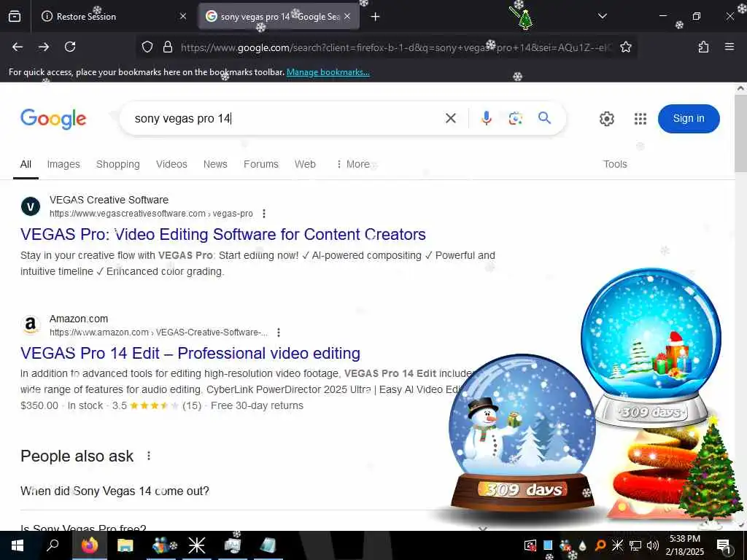Bookmark this page with star icon
The width and height of the screenshot is (747, 560).
click(625, 47)
